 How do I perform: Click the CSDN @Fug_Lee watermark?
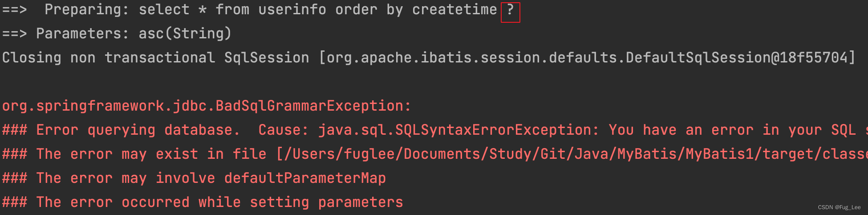[x=839, y=207]
